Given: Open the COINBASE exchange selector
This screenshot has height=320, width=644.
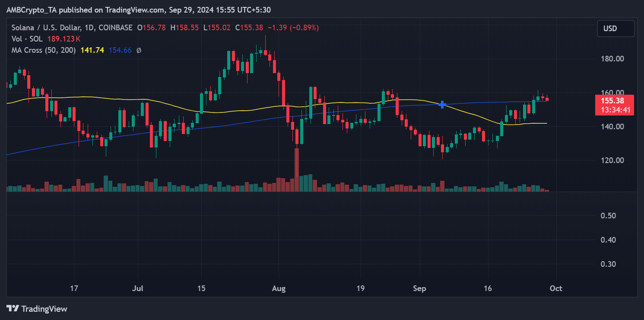Looking at the screenshot, I should (115, 27).
